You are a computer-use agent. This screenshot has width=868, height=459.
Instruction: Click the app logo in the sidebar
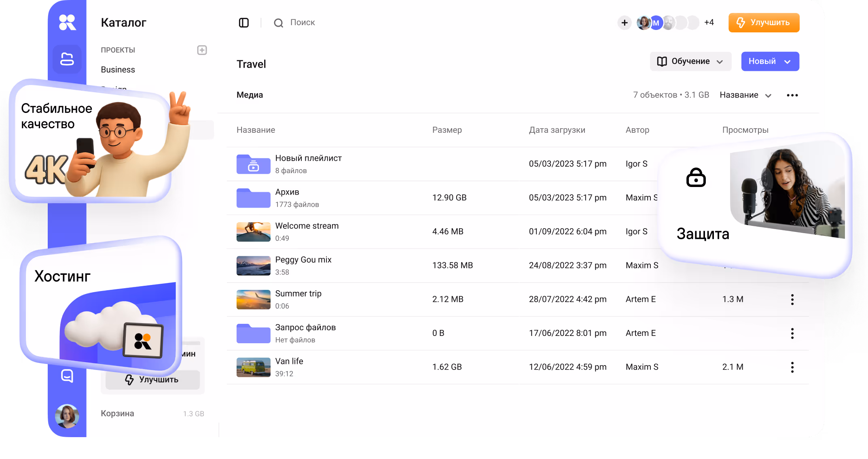67,22
